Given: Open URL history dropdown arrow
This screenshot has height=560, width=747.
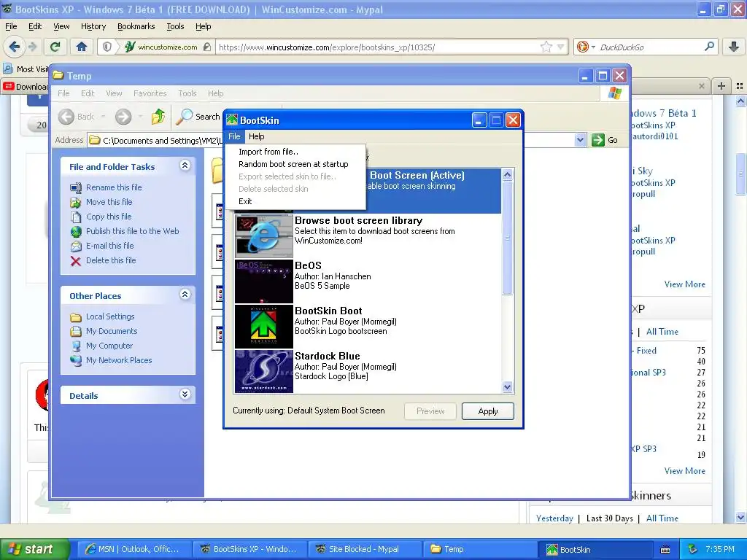Looking at the screenshot, I should 561,47.
